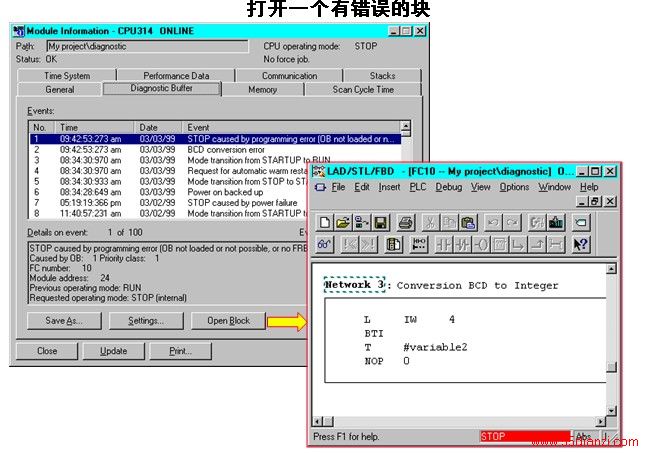Switch to the Communication tab

click(290, 76)
